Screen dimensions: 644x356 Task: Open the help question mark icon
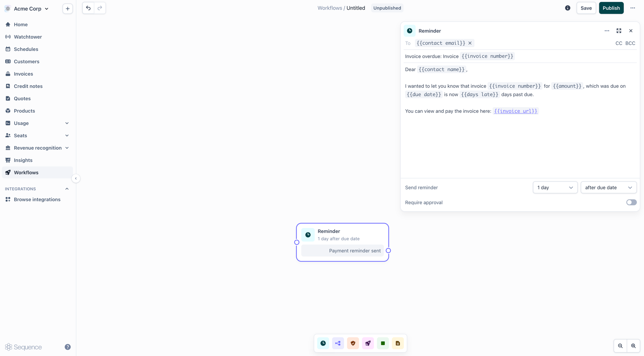(x=68, y=347)
